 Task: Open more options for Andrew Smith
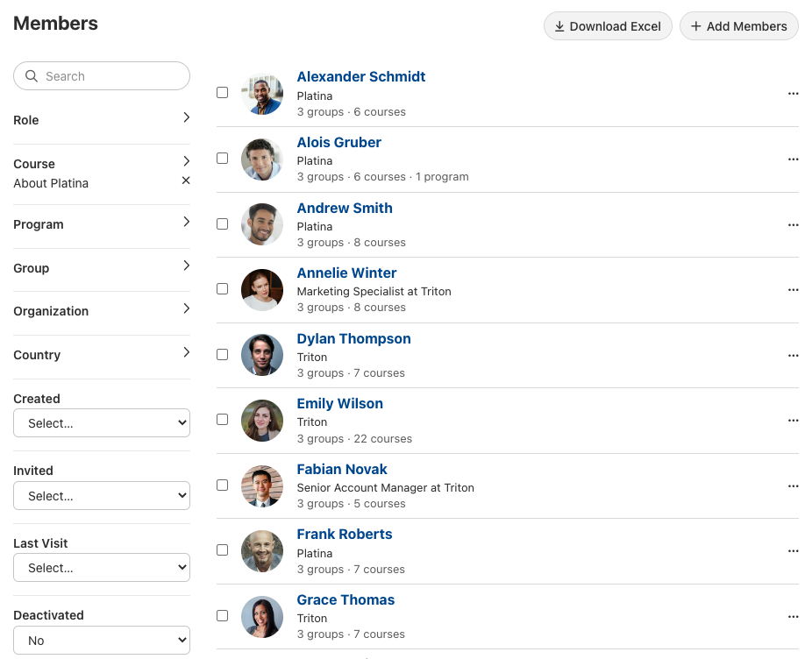[x=793, y=225]
